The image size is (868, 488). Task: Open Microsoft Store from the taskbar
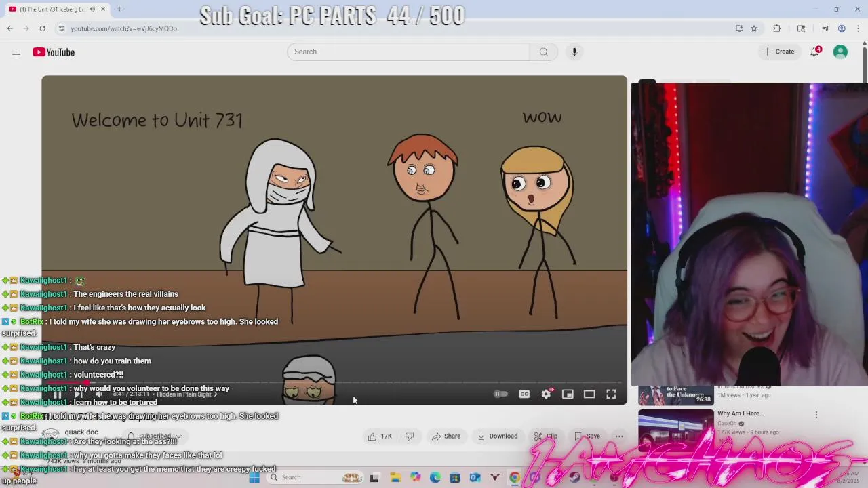pos(455,477)
